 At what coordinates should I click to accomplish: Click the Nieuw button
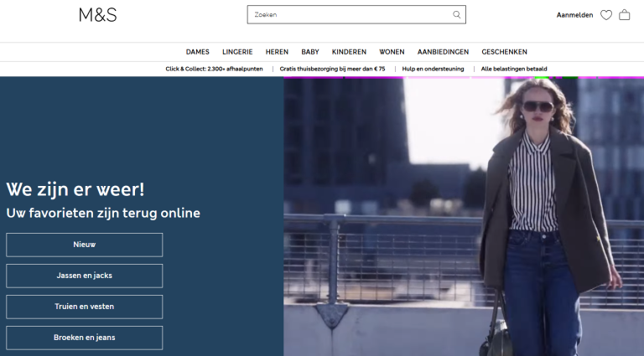(85, 245)
